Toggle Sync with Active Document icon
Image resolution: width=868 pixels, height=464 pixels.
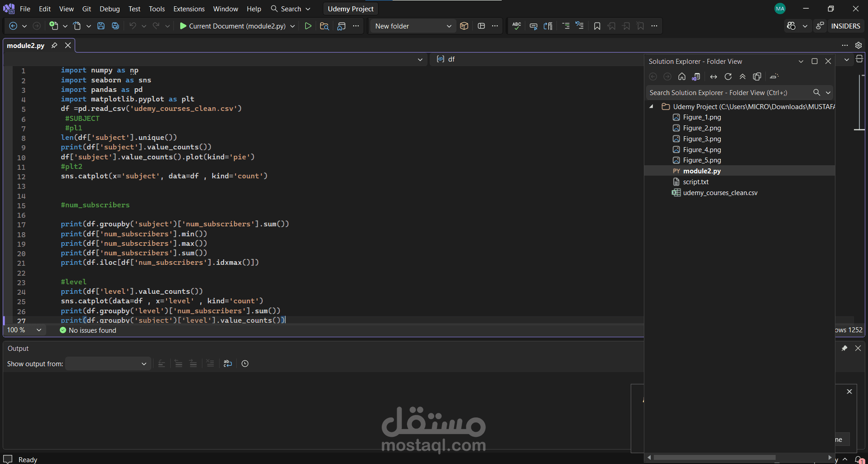click(x=714, y=77)
